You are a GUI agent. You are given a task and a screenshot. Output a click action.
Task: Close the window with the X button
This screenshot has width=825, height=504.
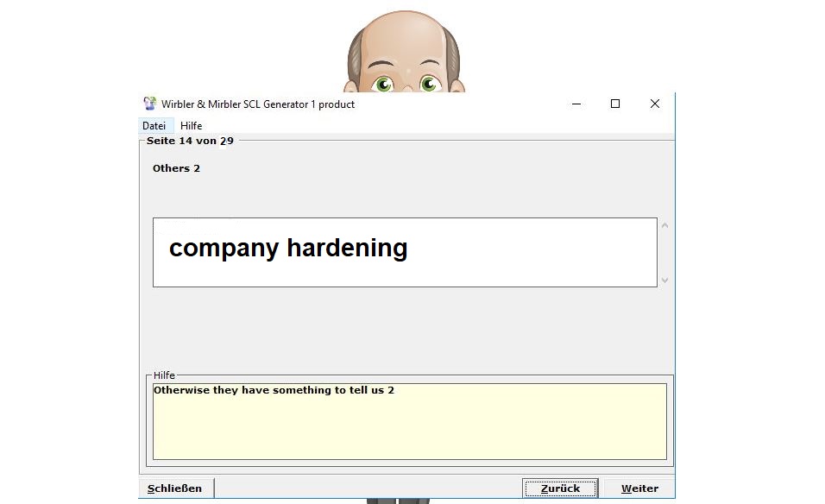[654, 104]
